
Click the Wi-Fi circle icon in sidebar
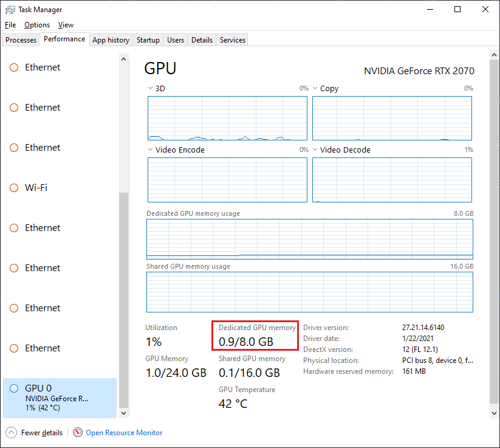click(14, 188)
